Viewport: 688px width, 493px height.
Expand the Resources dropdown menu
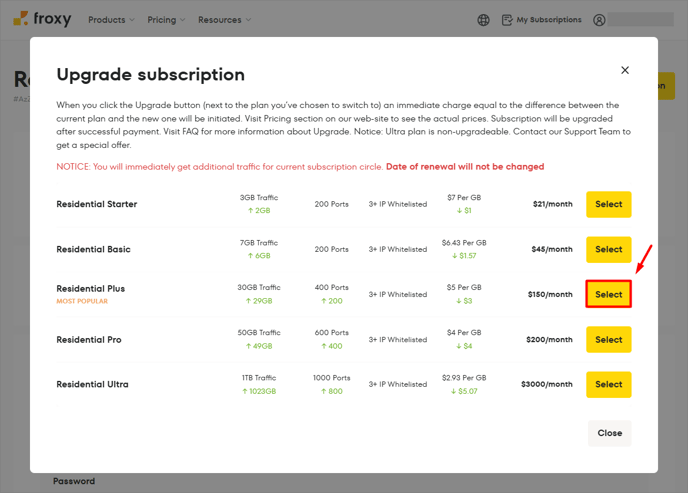225,20
